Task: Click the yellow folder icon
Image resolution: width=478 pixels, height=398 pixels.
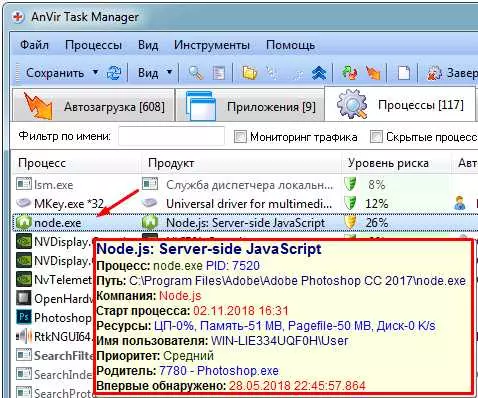Action: coord(249,73)
